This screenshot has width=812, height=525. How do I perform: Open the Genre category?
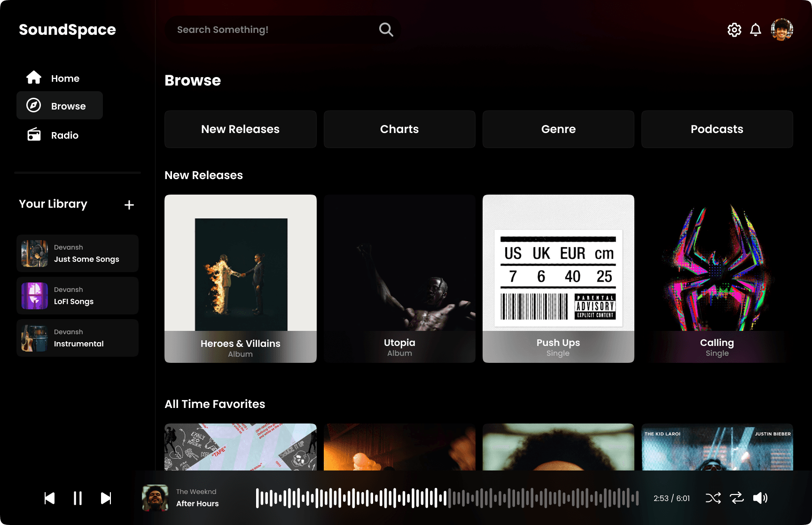click(558, 129)
